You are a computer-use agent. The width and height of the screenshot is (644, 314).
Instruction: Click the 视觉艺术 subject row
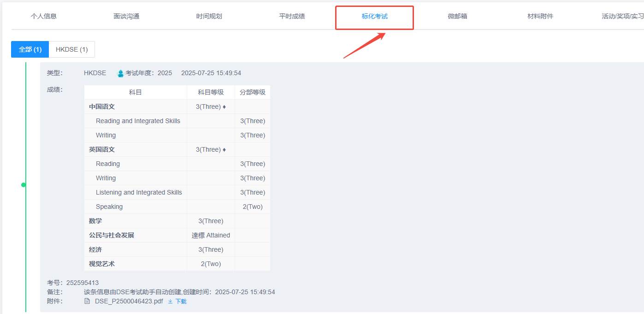pos(177,264)
